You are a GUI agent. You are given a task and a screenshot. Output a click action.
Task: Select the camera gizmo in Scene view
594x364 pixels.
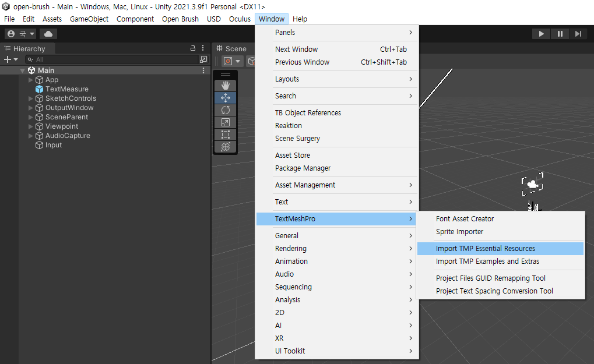click(x=532, y=184)
